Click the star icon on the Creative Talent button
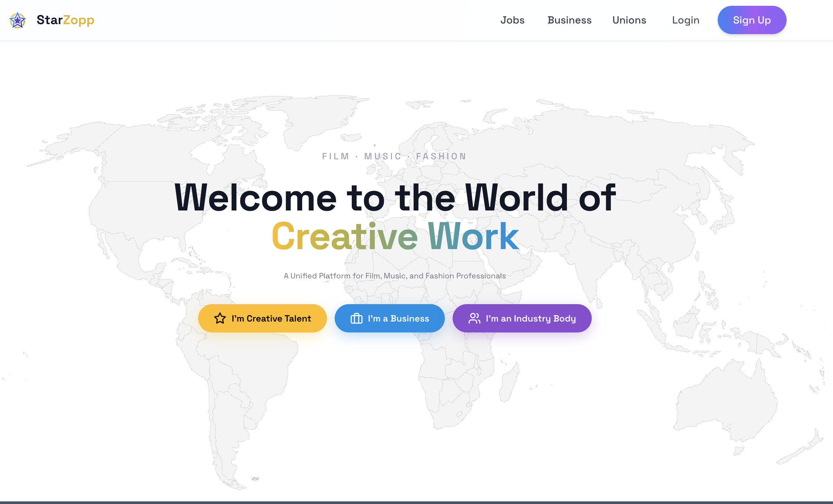Viewport: 833px width, 504px height. pyautogui.click(x=220, y=318)
